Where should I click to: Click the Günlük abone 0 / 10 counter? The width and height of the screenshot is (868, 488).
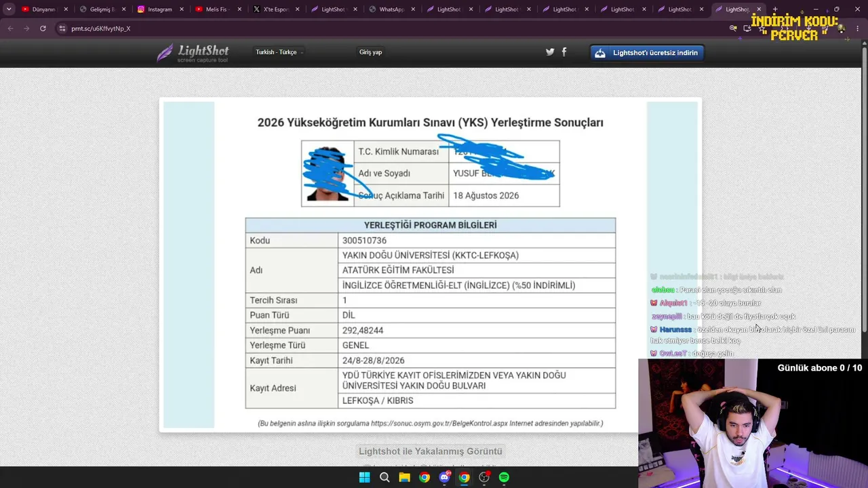point(820,368)
